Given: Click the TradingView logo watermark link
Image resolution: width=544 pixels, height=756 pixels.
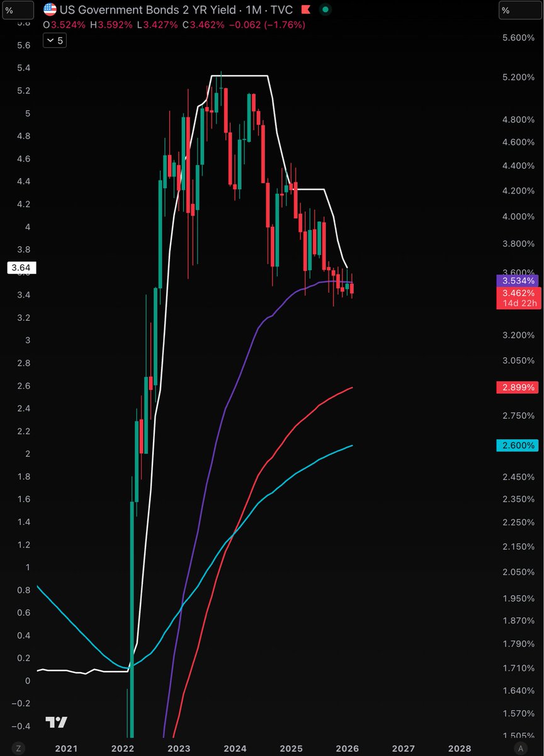Looking at the screenshot, I should [x=57, y=722].
